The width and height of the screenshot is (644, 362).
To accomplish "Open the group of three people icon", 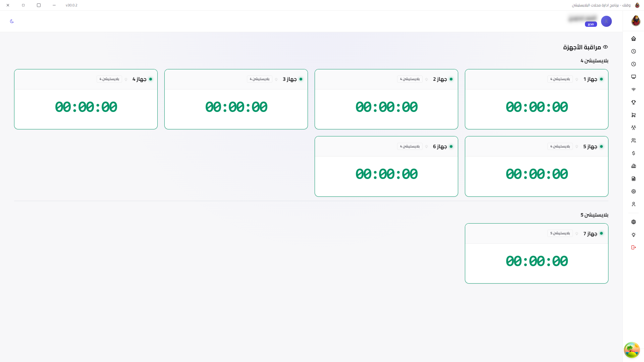I will [x=634, y=128].
